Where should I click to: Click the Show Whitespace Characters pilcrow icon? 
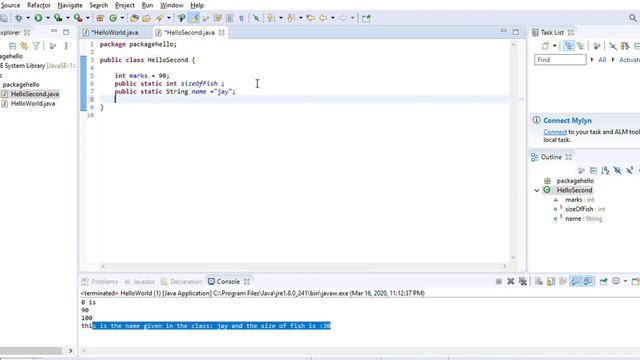click(241, 18)
